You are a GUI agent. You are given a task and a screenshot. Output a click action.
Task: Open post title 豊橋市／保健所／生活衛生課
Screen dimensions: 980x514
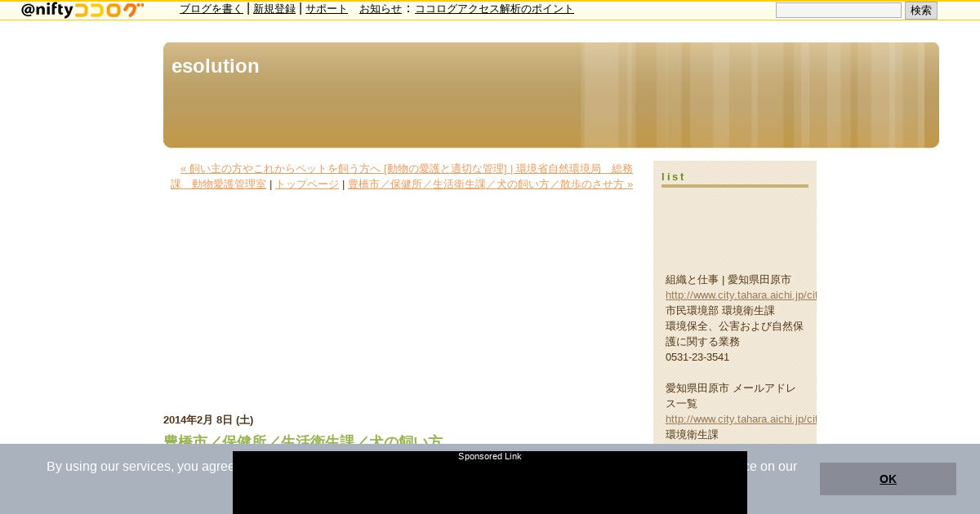pos(303,441)
